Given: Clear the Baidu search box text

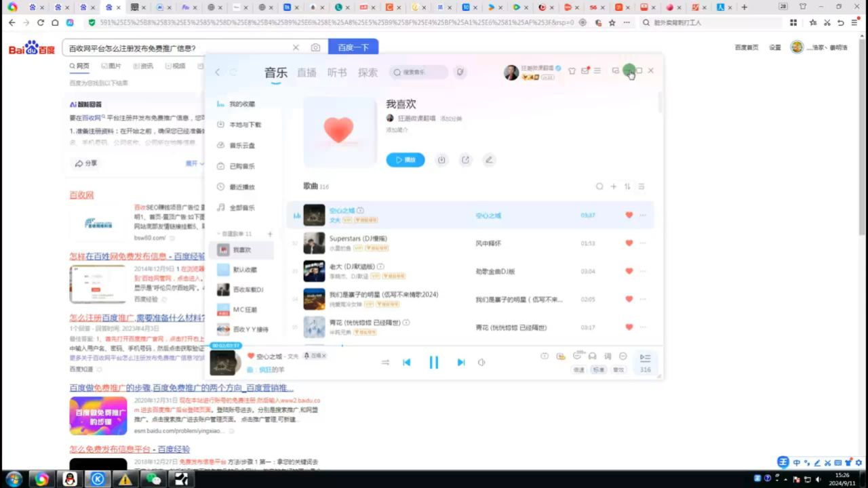Looking at the screenshot, I should [296, 47].
